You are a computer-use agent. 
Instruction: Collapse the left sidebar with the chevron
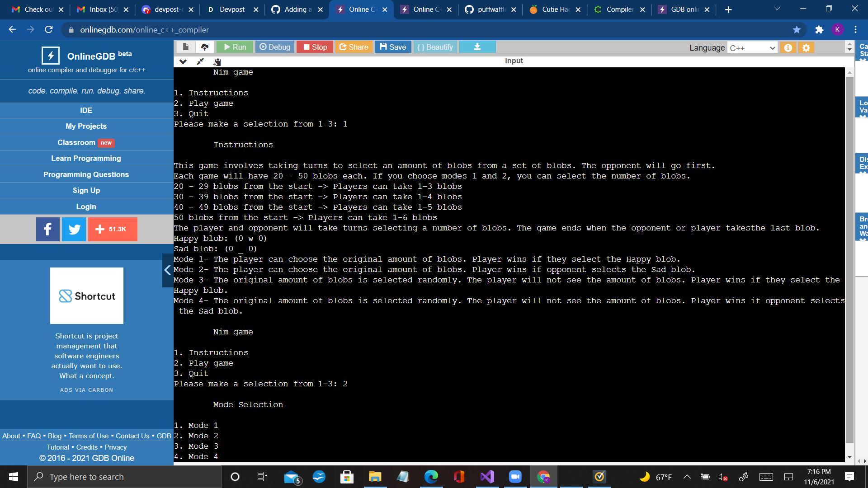(167, 270)
